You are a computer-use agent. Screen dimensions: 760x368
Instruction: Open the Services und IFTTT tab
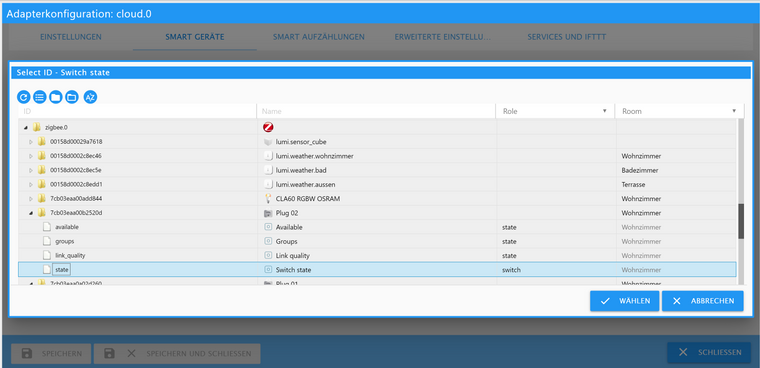point(567,37)
